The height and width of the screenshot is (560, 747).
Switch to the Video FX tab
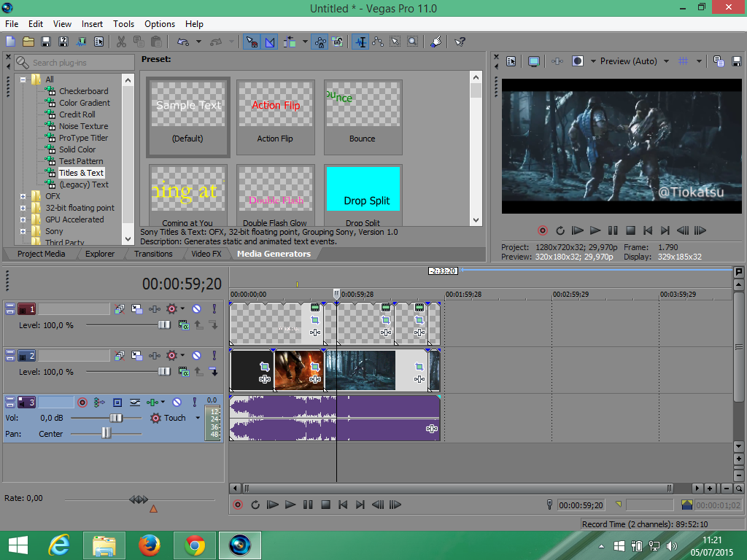(206, 254)
